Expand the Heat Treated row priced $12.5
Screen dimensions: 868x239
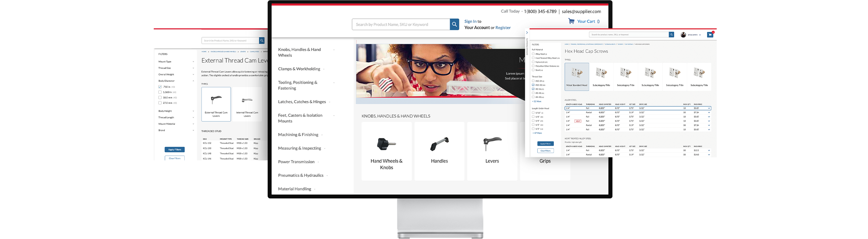(x=709, y=150)
